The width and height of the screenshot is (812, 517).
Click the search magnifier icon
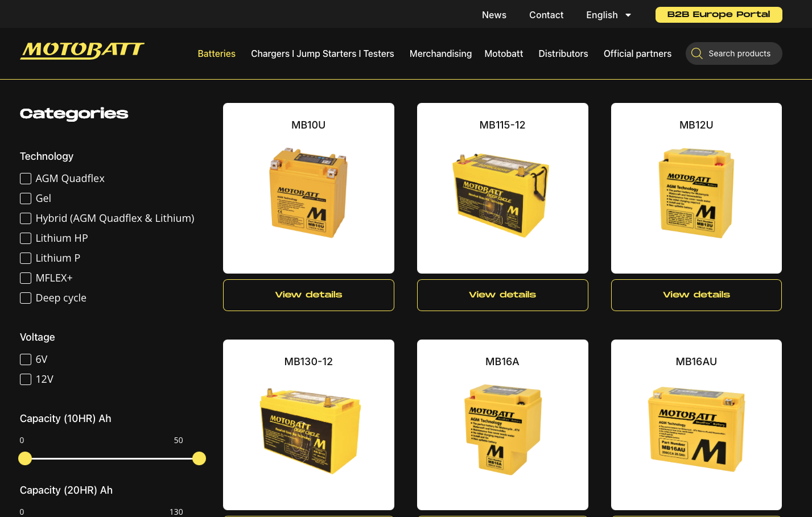click(697, 53)
